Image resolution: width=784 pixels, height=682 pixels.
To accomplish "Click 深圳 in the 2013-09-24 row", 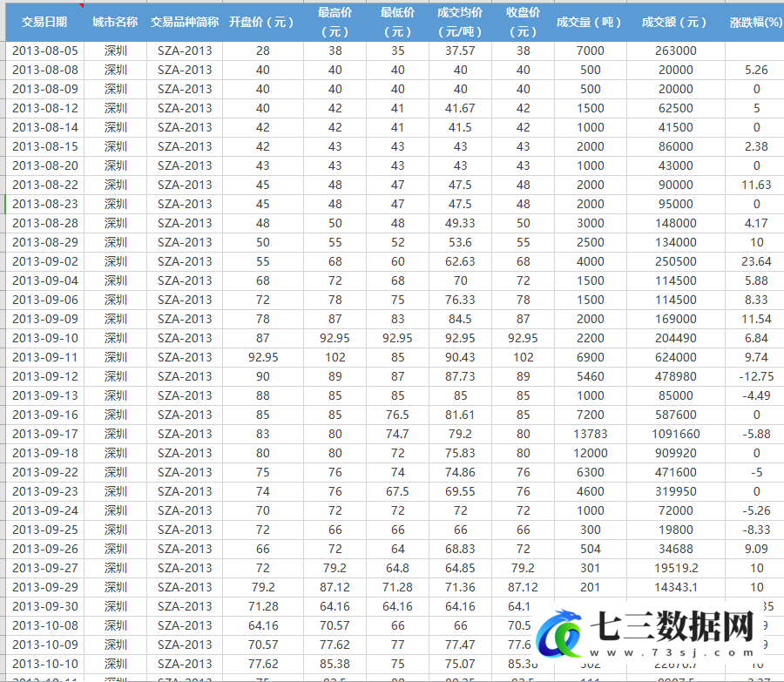I will (x=116, y=510).
